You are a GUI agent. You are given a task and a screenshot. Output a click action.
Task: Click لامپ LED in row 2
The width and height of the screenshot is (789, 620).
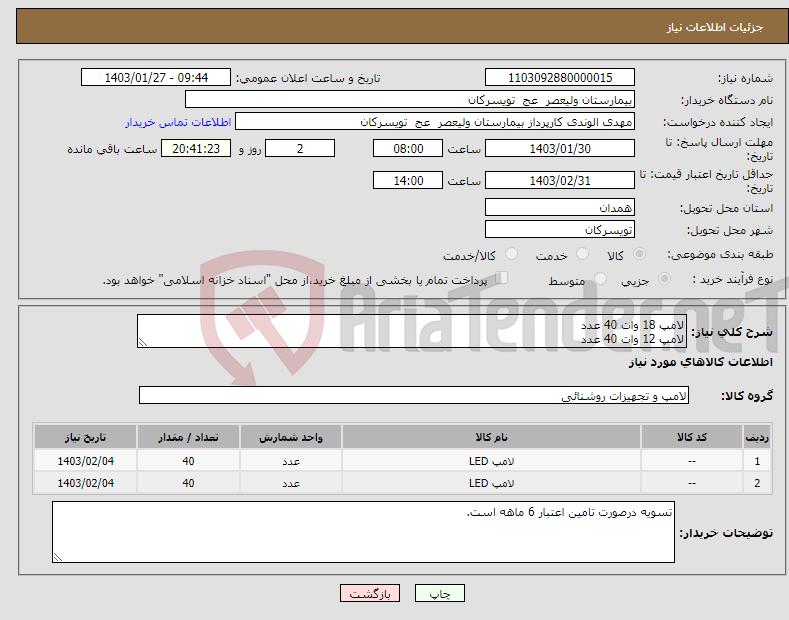491,483
